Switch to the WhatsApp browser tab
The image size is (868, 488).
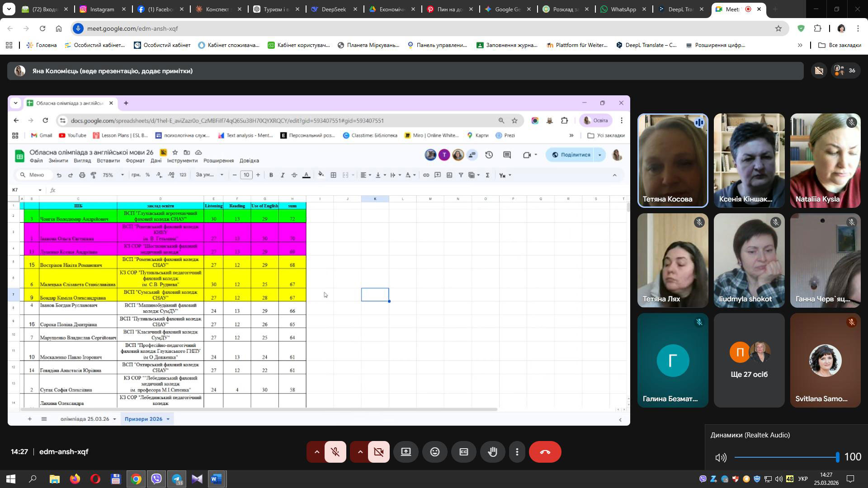[623, 9]
